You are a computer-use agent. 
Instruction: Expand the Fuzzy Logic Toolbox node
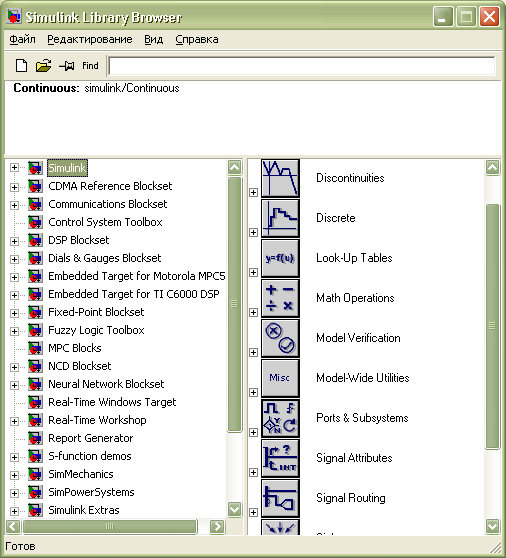click(x=14, y=331)
